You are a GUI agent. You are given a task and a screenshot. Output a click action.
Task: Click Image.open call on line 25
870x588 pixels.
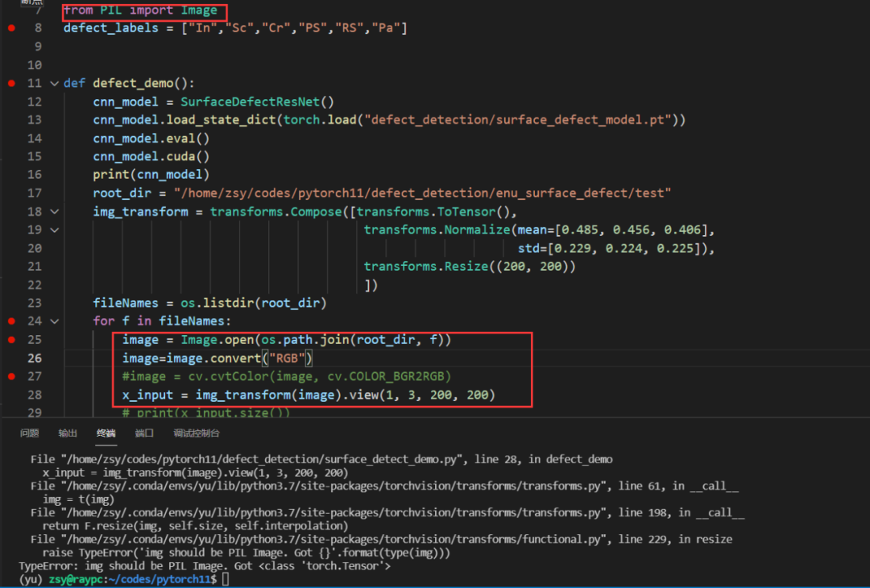[x=316, y=339]
